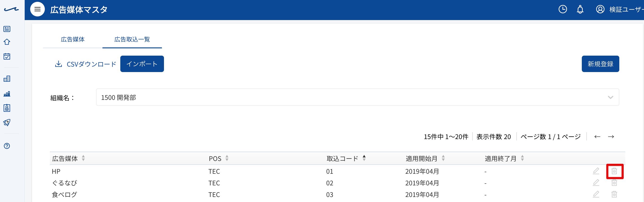Select the 広告取込一覧 tab
This screenshot has height=202, width=644.
[132, 39]
